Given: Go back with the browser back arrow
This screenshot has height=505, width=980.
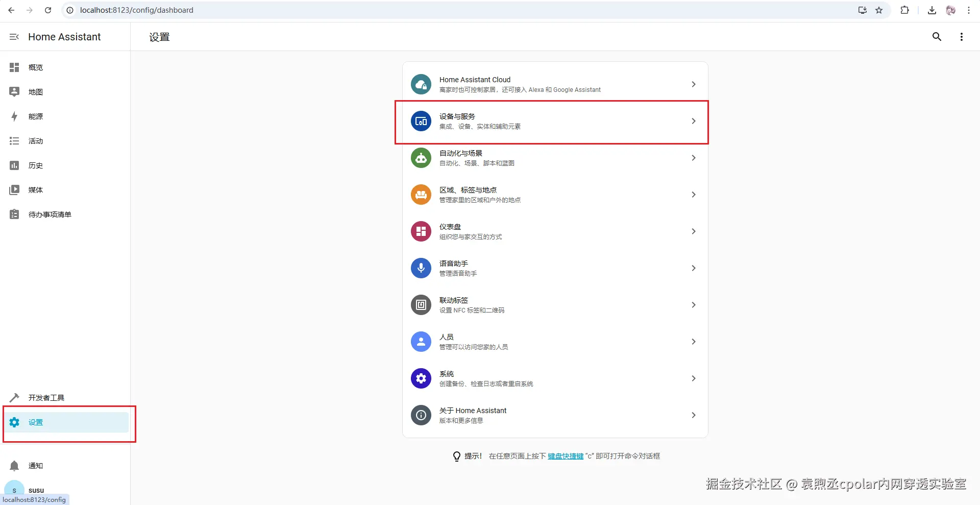Looking at the screenshot, I should 11,10.
